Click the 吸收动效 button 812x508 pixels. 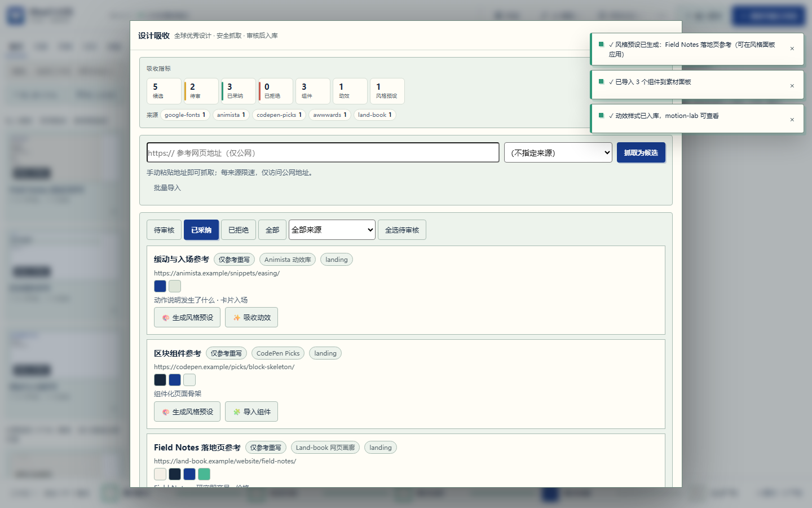point(251,317)
